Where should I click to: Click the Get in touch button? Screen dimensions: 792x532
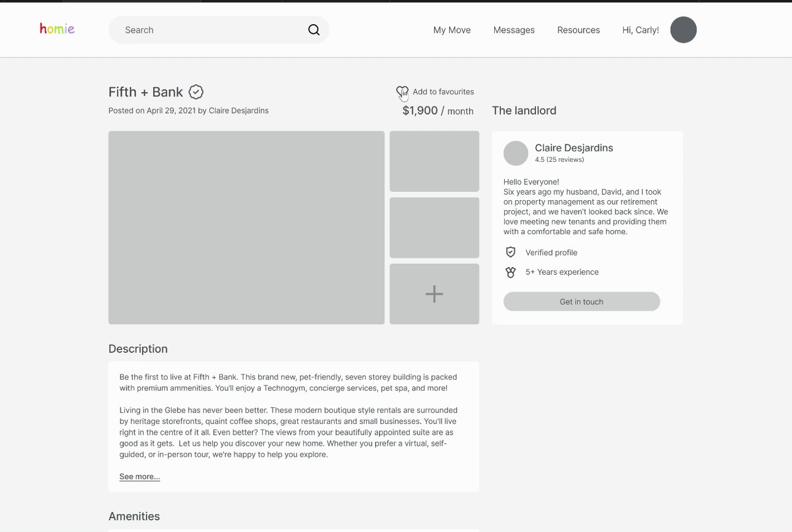point(581,302)
